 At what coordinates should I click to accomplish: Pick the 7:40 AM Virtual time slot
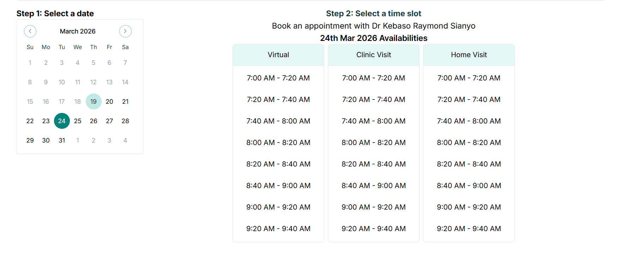(278, 121)
